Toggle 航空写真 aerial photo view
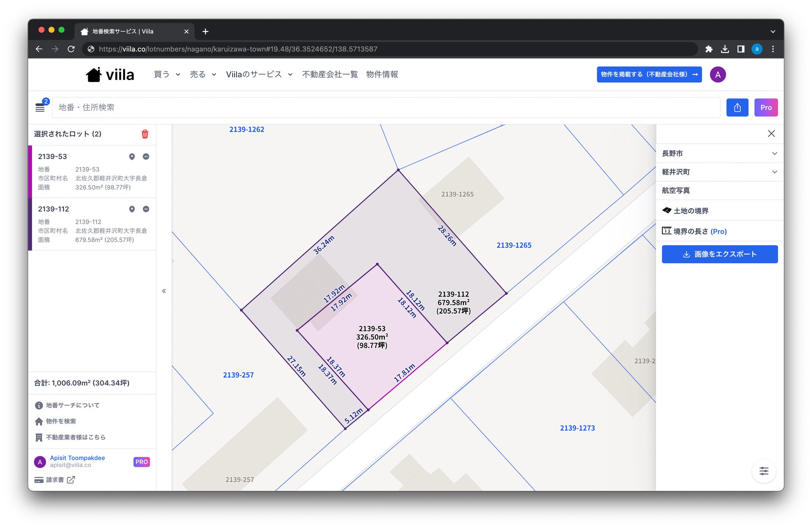Screen dimensions: 812x528 [676, 190]
